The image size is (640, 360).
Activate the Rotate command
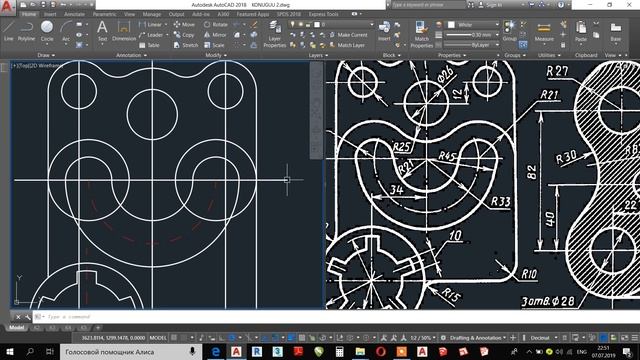point(216,24)
